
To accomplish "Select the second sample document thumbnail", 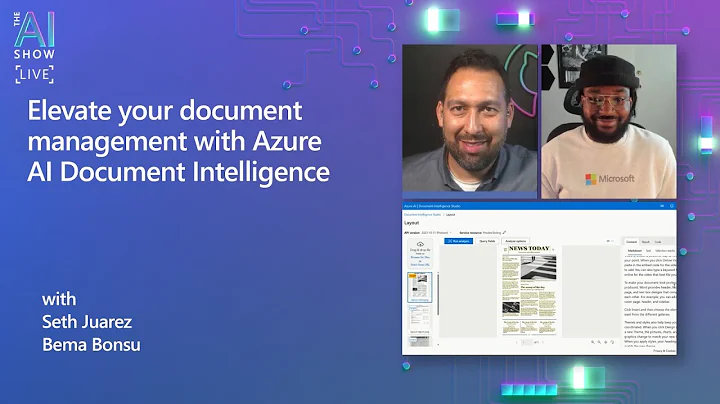I will (x=420, y=319).
